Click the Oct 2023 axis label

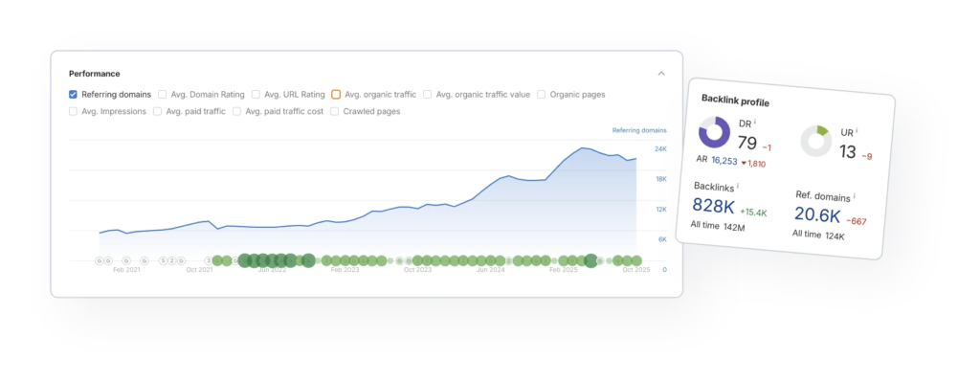417,270
